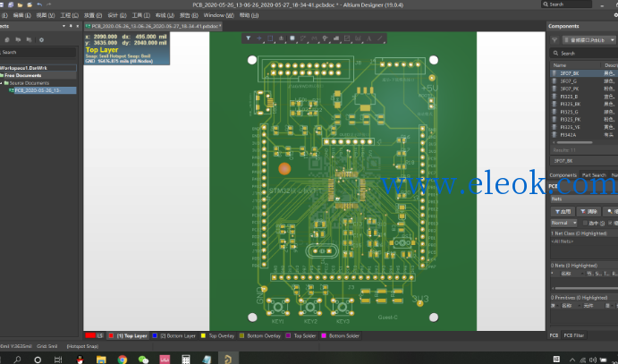
Task: Click the Windows search magnifier icon
Action: click(x=17, y=359)
